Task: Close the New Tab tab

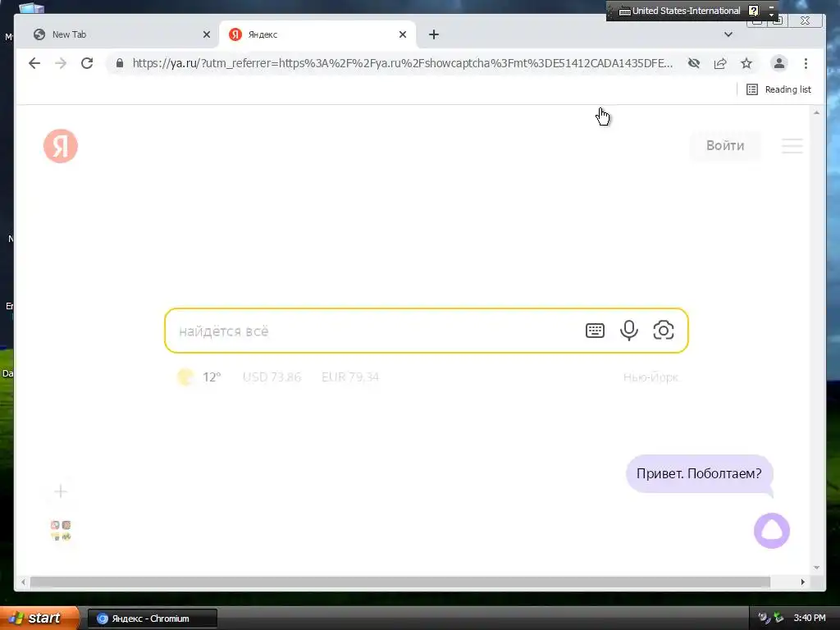Action: 206,34
